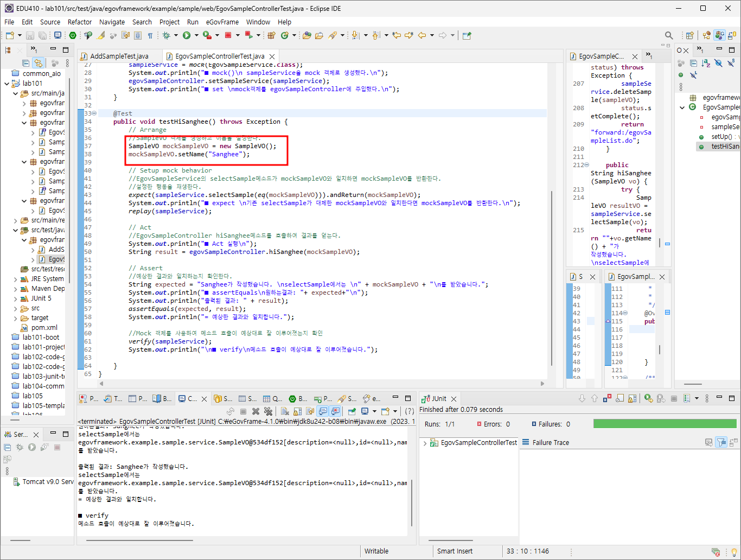This screenshot has width=741, height=560.
Task: Toggle Show Console When Standard Out Changes
Action: click(323, 411)
